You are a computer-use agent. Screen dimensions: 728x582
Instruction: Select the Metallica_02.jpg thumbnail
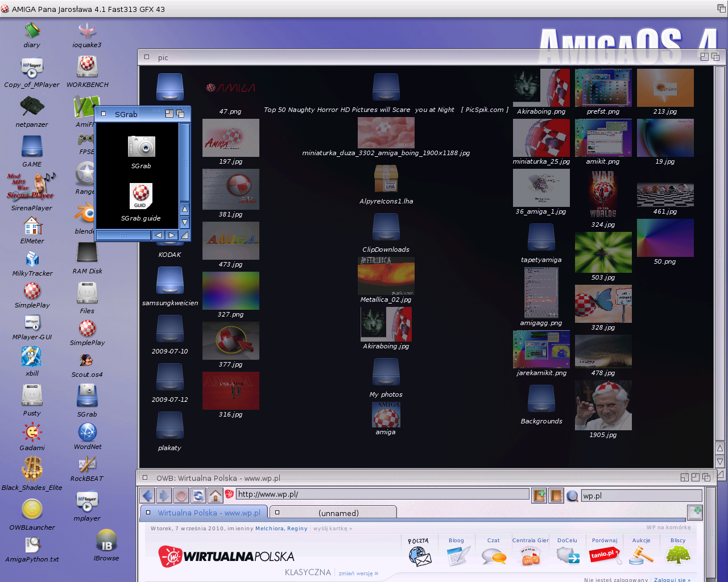click(386, 276)
